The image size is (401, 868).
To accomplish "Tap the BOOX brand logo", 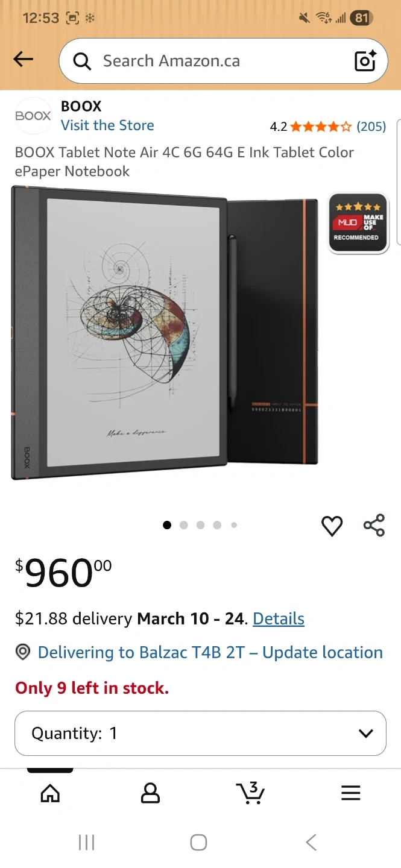I will [x=33, y=116].
